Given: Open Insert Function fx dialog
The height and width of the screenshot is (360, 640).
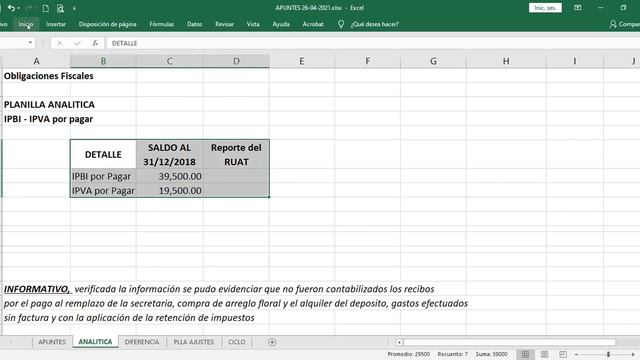Looking at the screenshot, I should (95, 43).
